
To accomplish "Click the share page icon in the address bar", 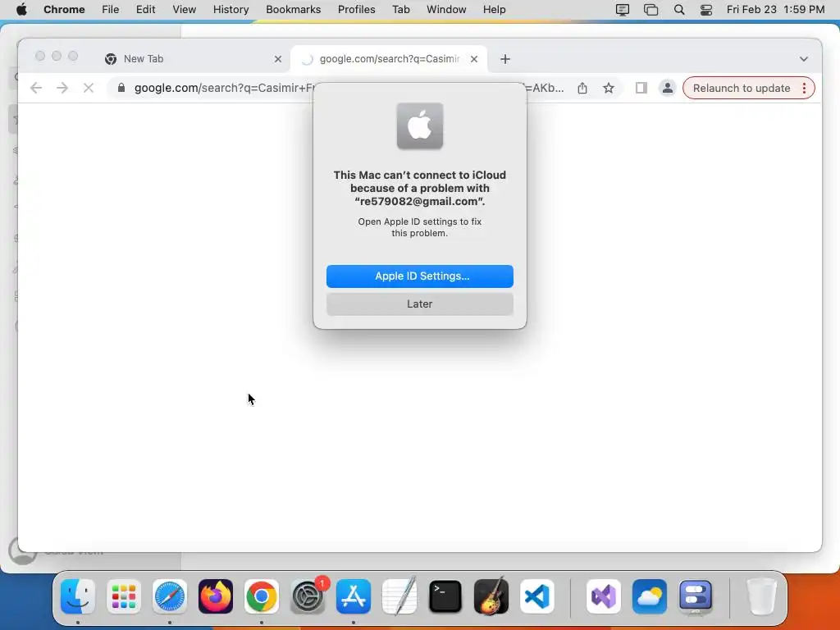I will pos(582,88).
